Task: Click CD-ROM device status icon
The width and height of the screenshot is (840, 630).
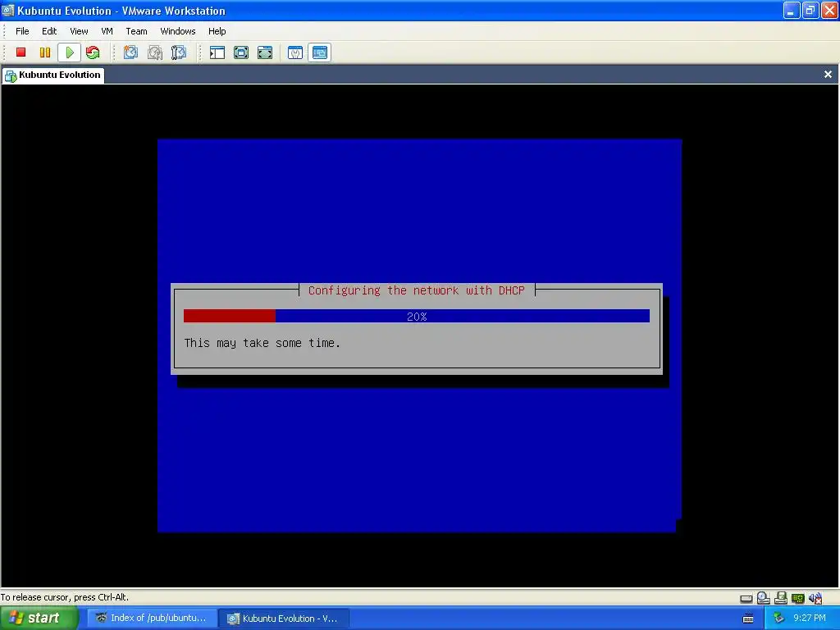Action: (764, 598)
